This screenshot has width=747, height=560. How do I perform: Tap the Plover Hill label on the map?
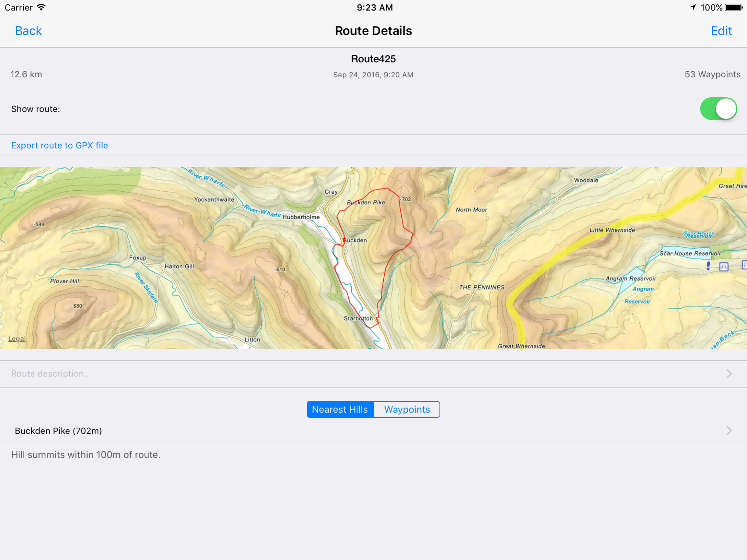(65, 281)
